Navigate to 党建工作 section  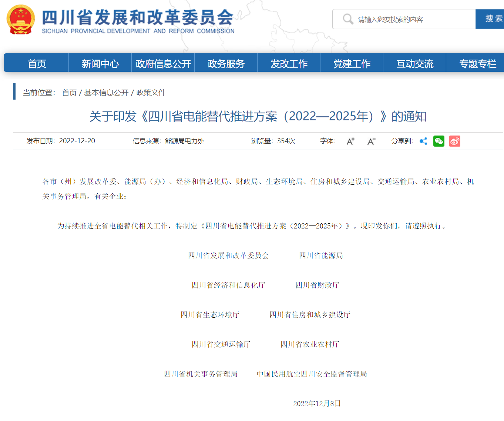[352, 64]
